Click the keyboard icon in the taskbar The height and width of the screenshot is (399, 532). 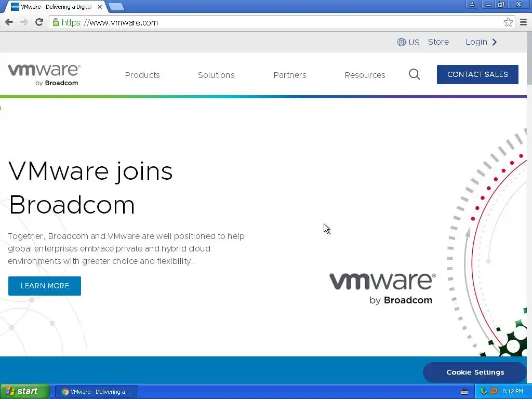[x=464, y=392]
